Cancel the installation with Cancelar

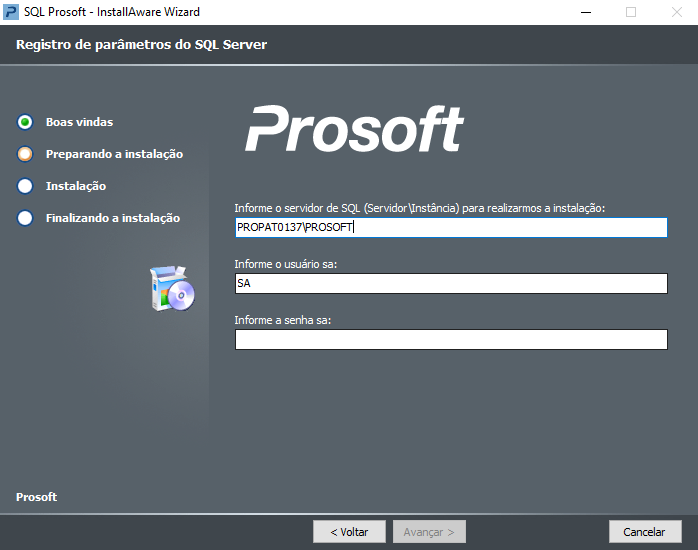645,532
